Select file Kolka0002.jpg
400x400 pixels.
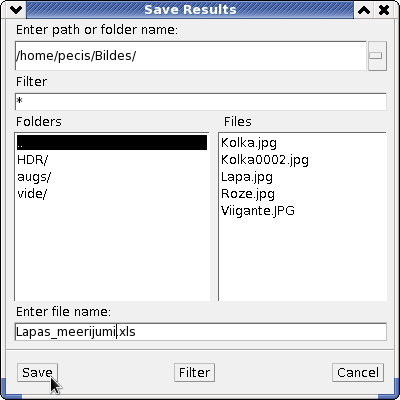tap(265, 160)
